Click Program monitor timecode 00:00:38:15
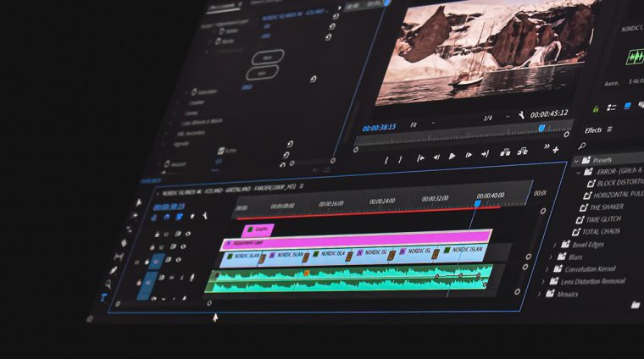 (379, 128)
